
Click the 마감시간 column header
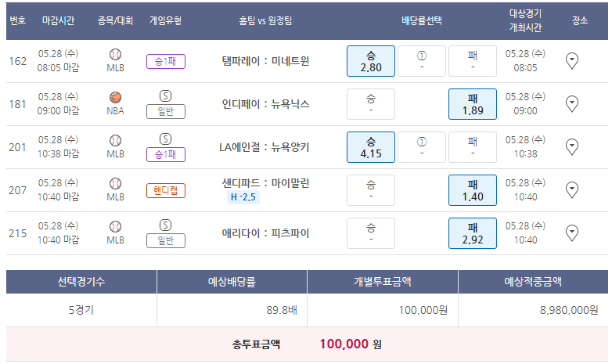[x=58, y=20]
